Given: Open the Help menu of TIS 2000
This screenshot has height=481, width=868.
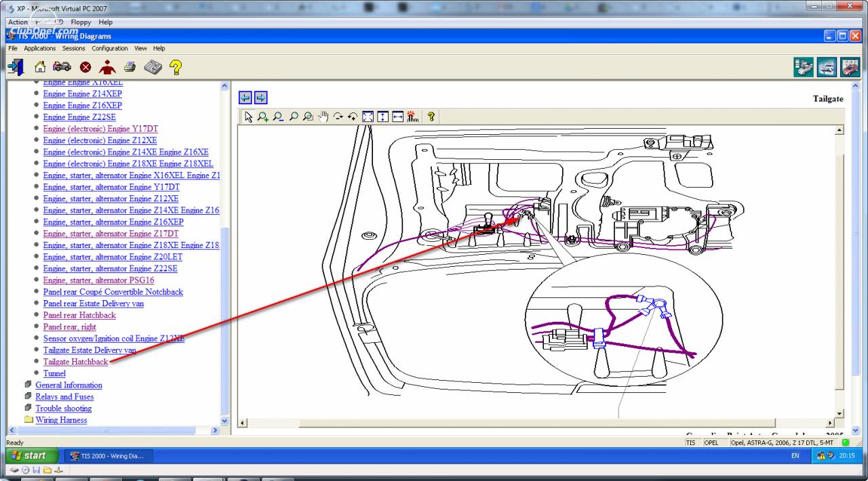Looking at the screenshot, I should click(x=159, y=48).
